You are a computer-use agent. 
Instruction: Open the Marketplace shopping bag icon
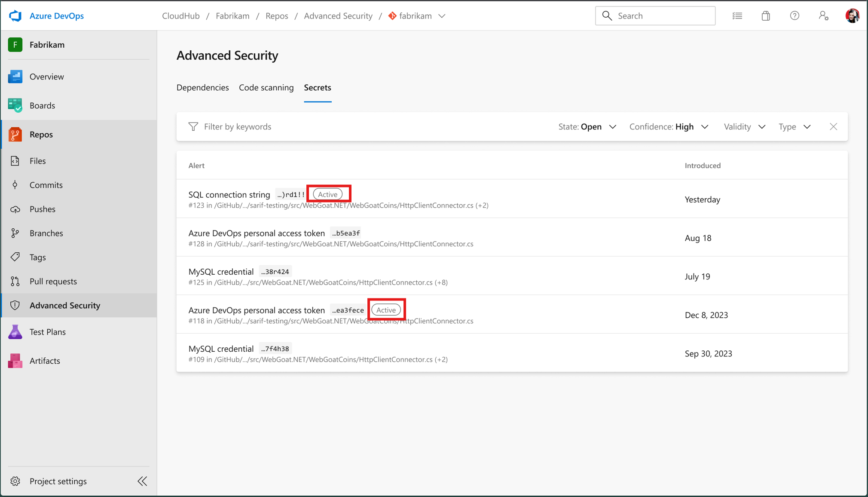coord(766,15)
